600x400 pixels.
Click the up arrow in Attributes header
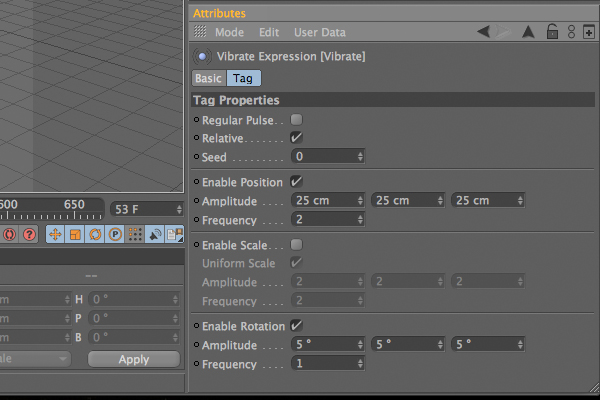(x=528, y=32)
